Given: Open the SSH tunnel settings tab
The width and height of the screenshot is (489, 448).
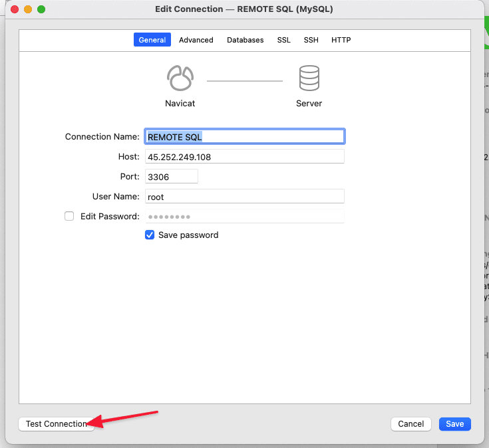Looking at the screenshot, I should (311, 40).
